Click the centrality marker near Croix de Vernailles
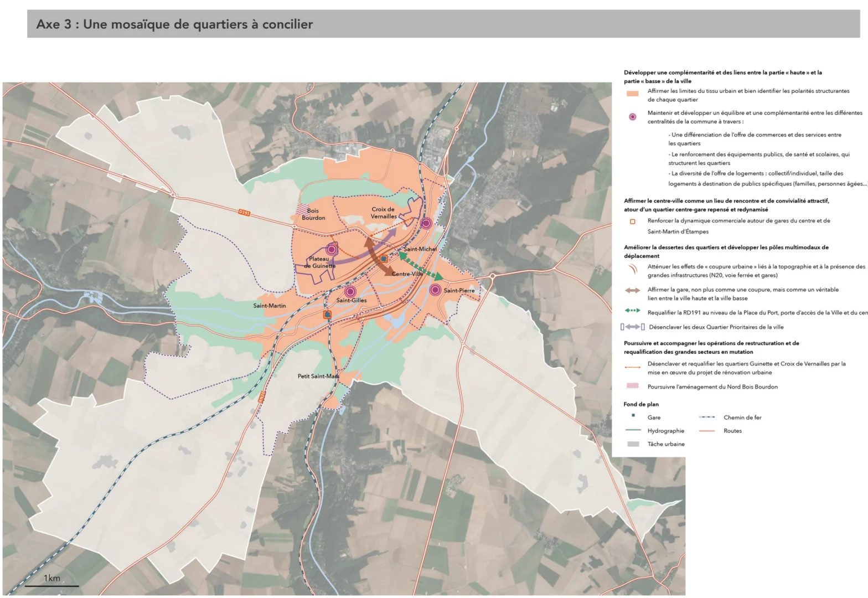Screen dimensions: 868x598 click(x=426, y=223)
